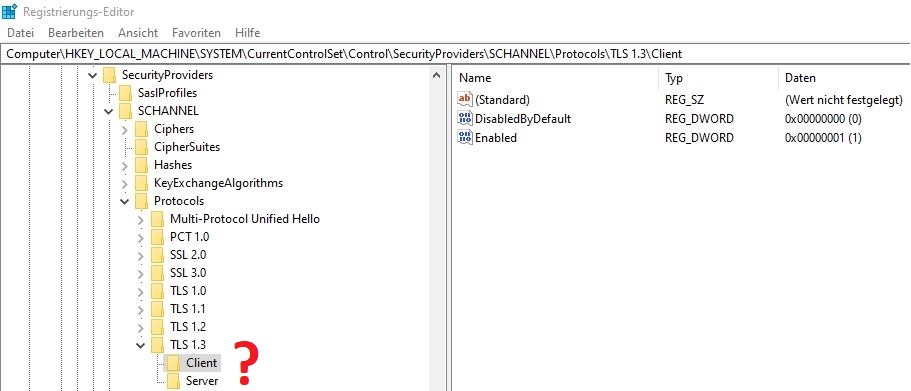
Task: Click the DisabledByDefault DWORD value icon
Action: point(465,119)
